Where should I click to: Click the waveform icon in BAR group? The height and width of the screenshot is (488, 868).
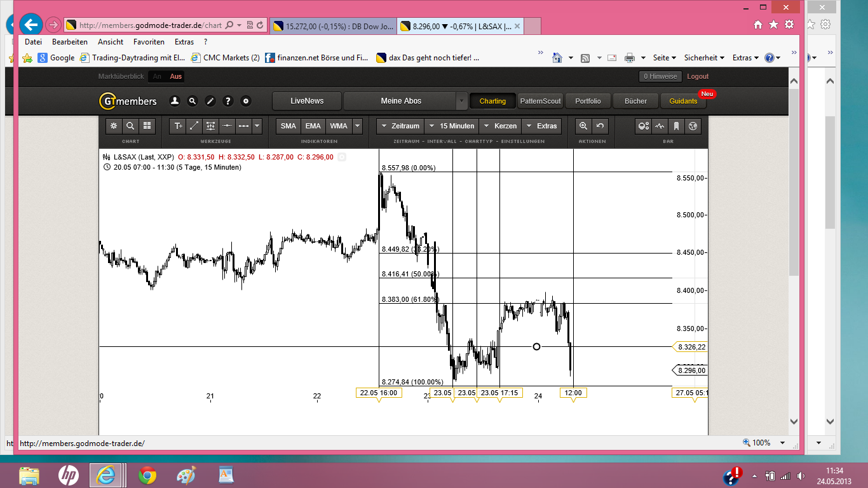tap(660, 126)
